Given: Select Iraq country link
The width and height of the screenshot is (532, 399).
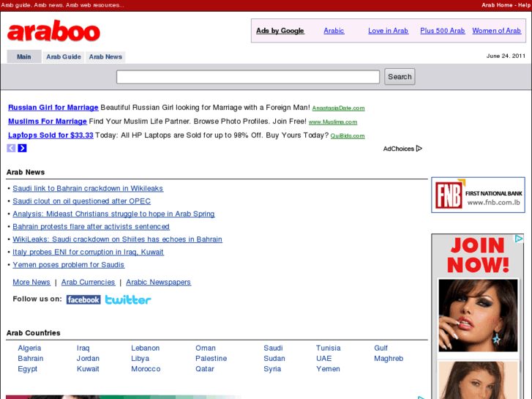Looking at the screenshot, I should pyautogui.click(x=83, y=348).
